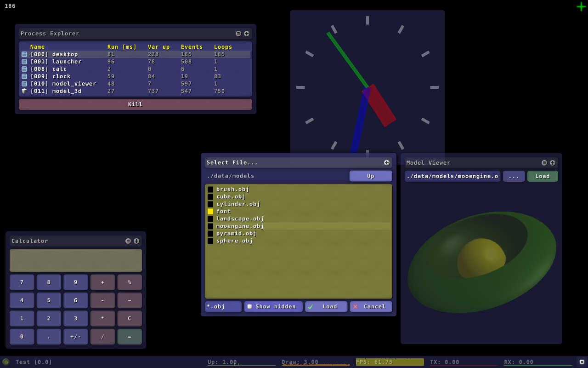Maximize the Select File dialog with plus icon
Viewport: 588px width, 368px height.
387,163
